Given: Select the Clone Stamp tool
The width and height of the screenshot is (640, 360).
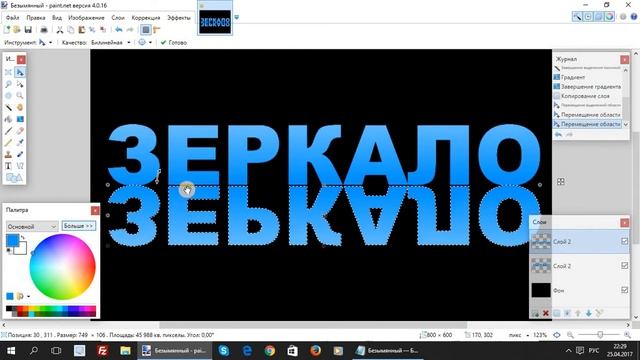Looking at the screenshot, I should coord(8,155).
